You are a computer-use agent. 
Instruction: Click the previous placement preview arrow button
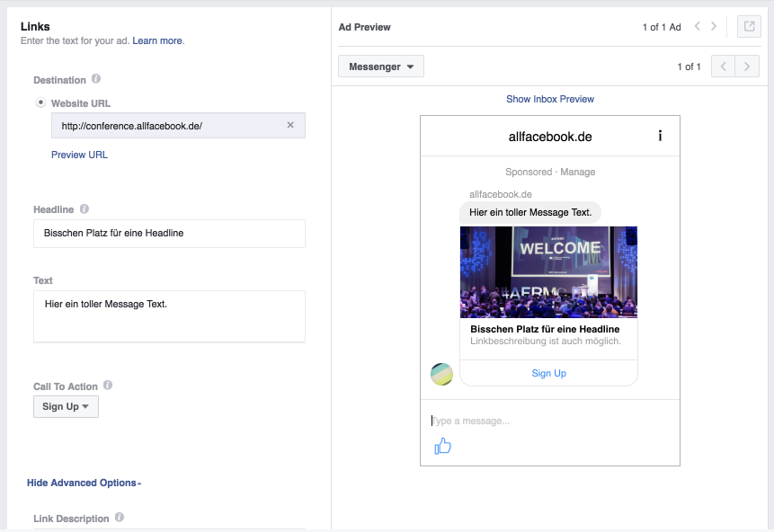(723, 66)
